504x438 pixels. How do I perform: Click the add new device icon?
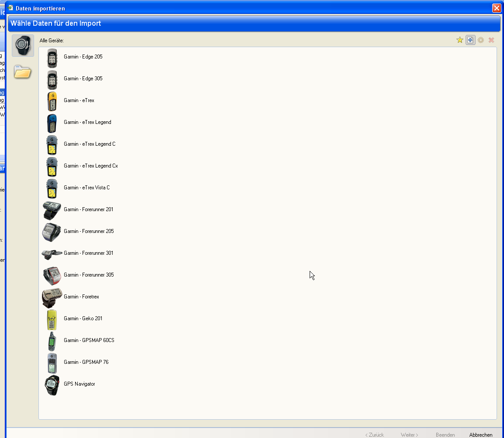point(470,40)
